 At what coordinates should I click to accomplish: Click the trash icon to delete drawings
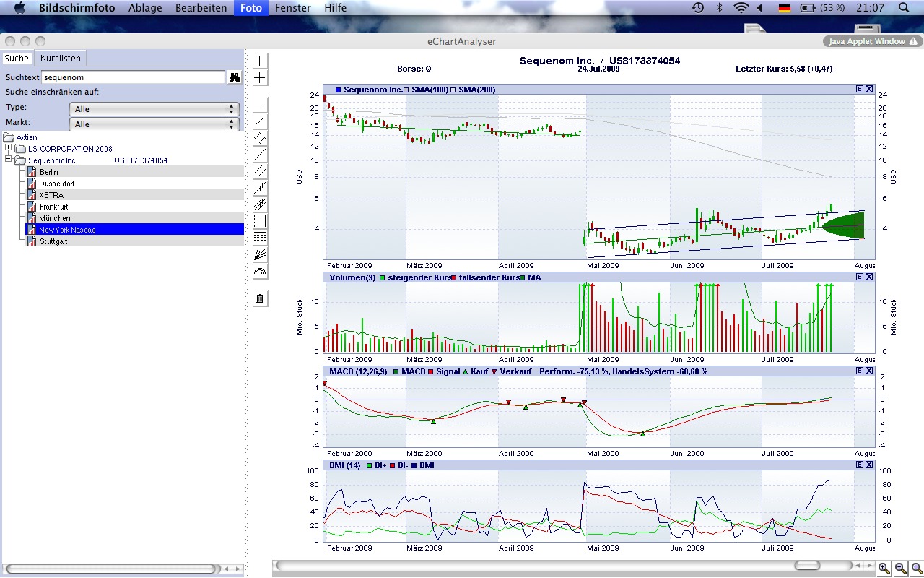tap(260, 298)
